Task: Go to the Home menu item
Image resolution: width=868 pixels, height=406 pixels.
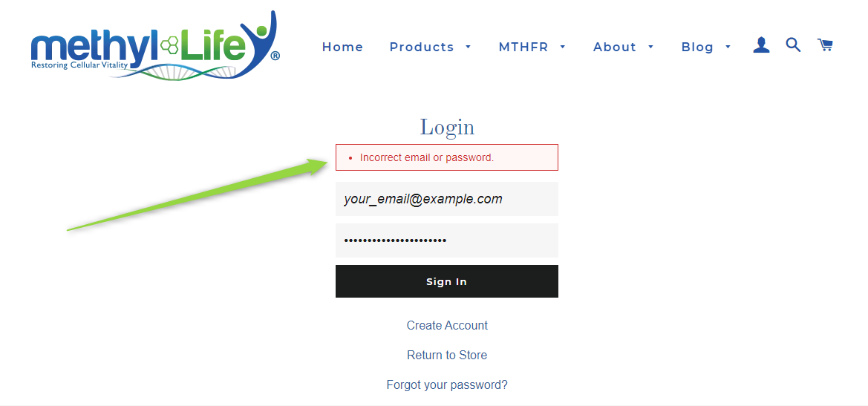Action: pos(342,47)
